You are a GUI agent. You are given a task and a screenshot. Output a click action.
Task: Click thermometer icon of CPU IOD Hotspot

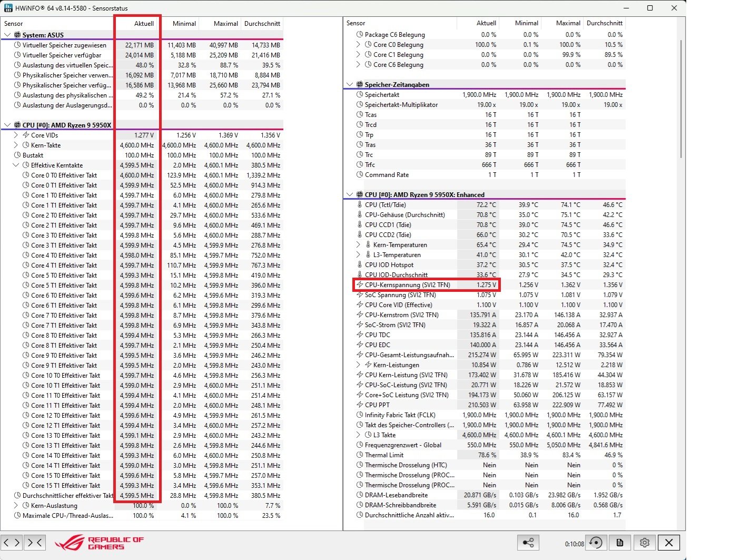(x=360, y=264)
